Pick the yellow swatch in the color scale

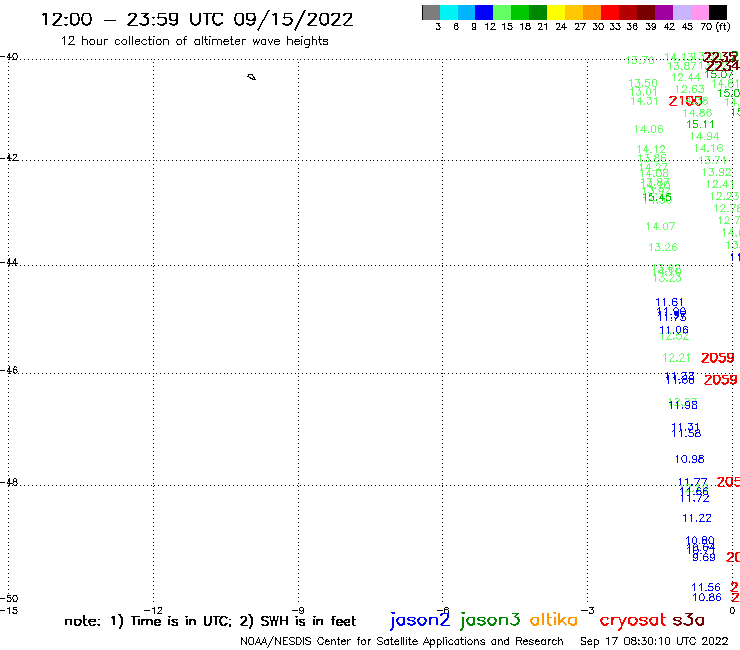pyautogui.click(x=556, y=12)
